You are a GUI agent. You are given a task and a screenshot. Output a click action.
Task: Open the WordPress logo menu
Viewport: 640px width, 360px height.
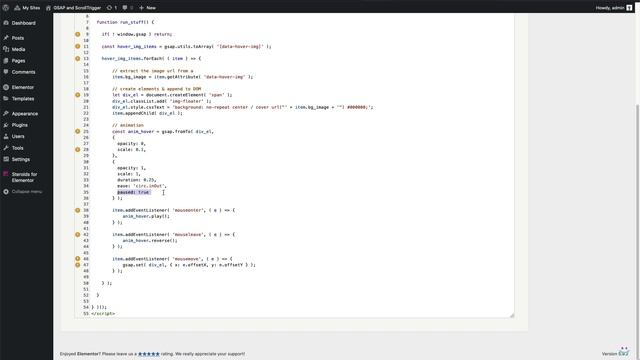[6, 8]
